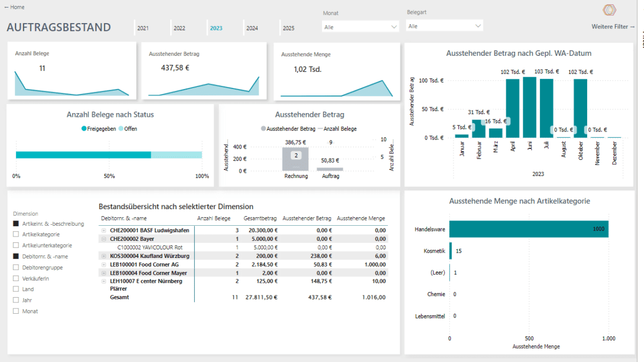The width and height of the screenshot is (644, 362).
Task: Select the Freigegeben segment of status bar
Action: (83, 155)
